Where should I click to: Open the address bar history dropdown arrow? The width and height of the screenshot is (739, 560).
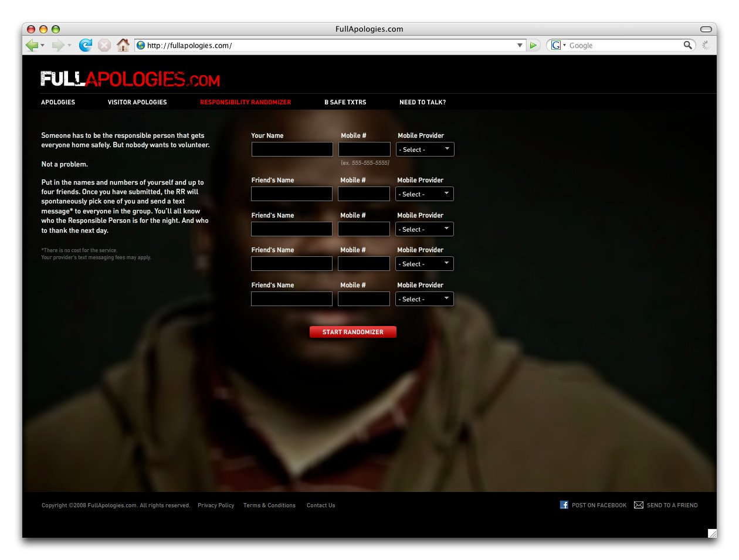(520, 45)
